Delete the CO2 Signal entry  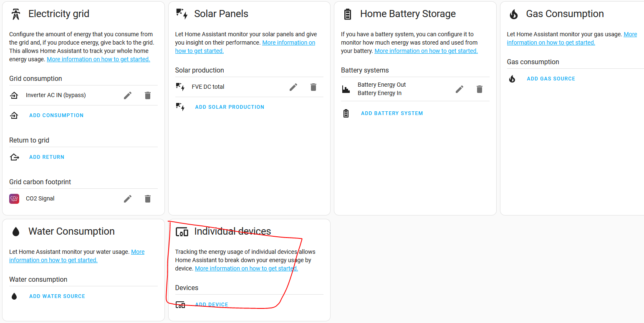(147, 199)
